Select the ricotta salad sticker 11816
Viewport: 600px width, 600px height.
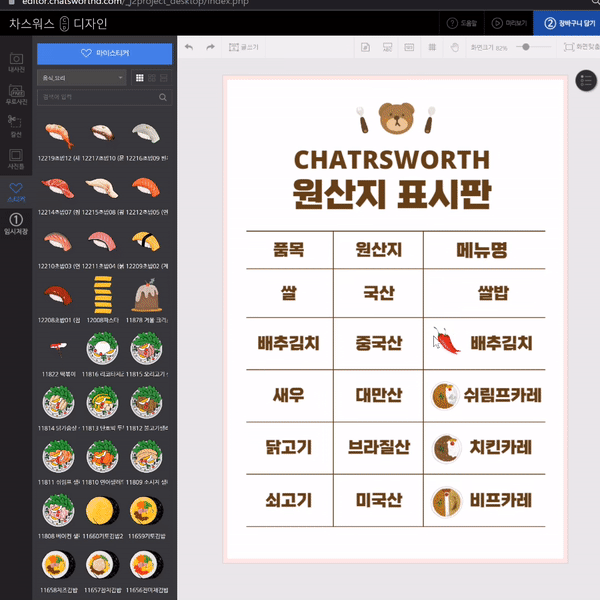point(102,349)
